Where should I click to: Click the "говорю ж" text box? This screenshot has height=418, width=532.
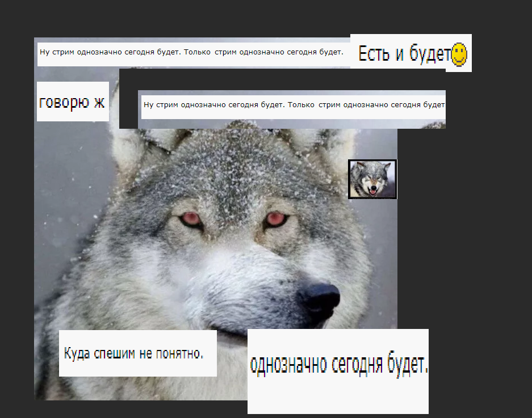tap(73, 102)
